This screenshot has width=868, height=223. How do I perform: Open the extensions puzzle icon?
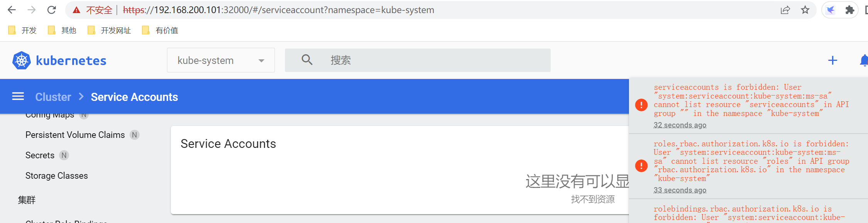[x=849, y=10]
